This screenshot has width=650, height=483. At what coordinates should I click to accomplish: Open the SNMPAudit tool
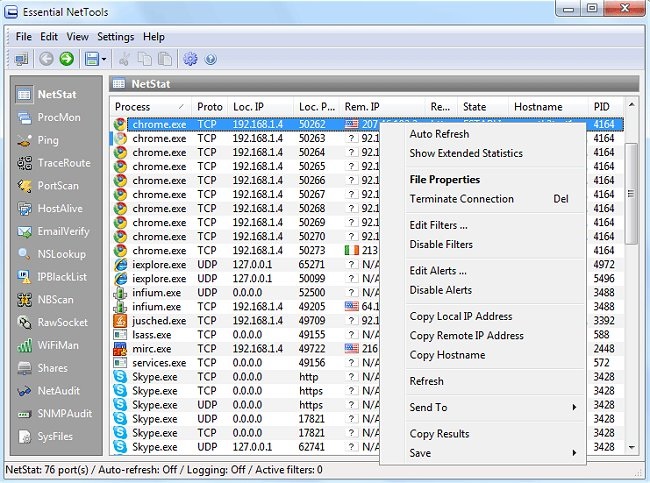click(54, 414)
